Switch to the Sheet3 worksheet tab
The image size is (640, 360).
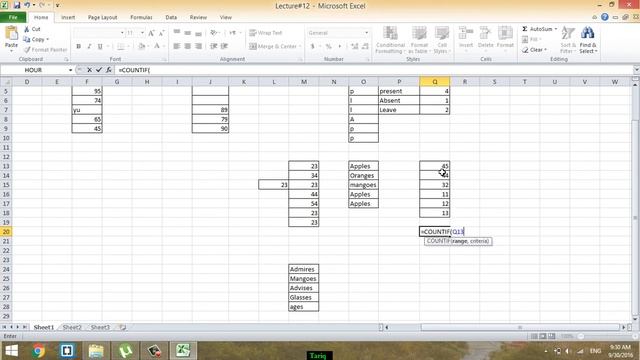pos(100,327)
